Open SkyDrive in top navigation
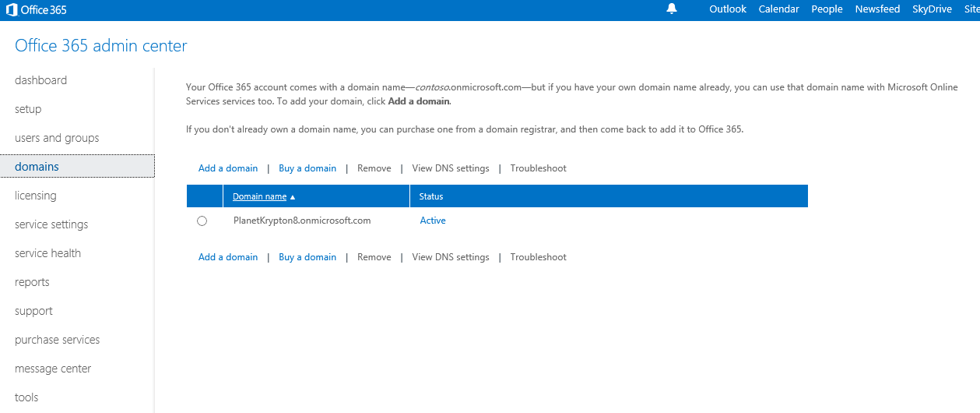This screenshot has height=413, width=980. (932, 9)
